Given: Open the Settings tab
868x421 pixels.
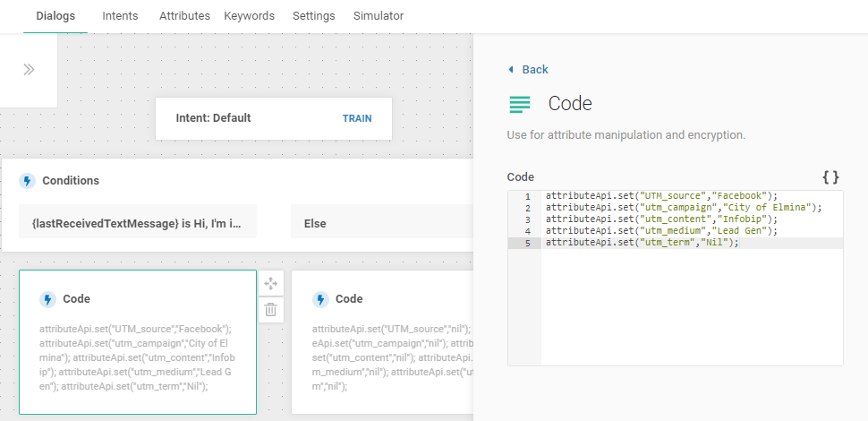Looking at the screenshot, I should [x=314, y=16].
